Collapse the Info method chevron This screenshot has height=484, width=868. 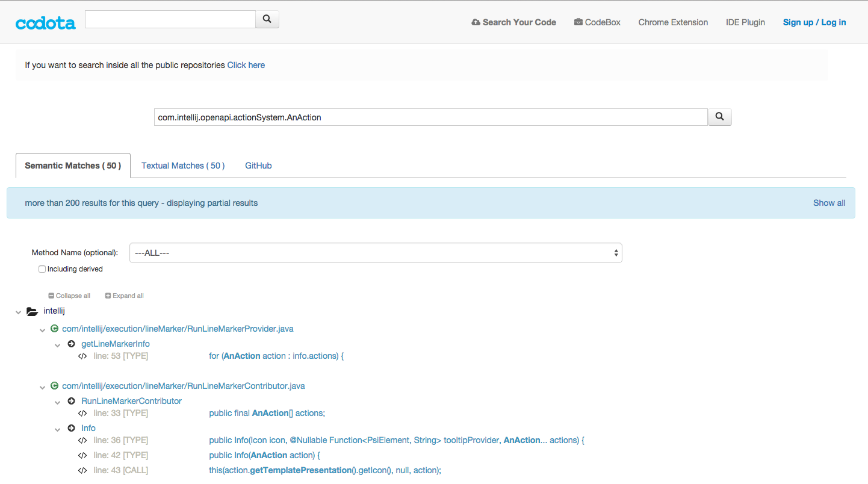[57, 429]
